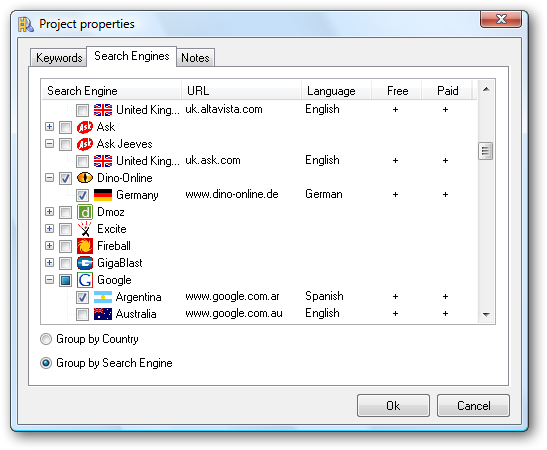The height and width of the screenshot is (450, 547).
Task: Click the Google G icon
Action: pyautogui.click(x=85, y=280)
